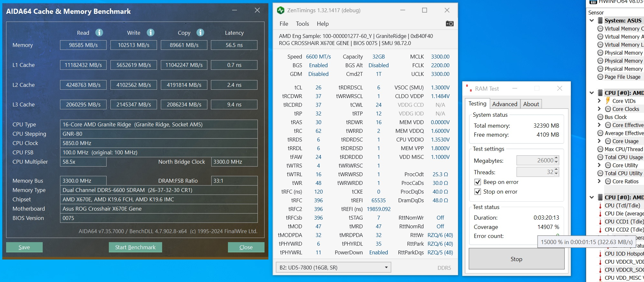644x282 pixels.
Task: Click the Copy info icon in AIDA64
Action: pyautogui.click(x=200, y=32)
